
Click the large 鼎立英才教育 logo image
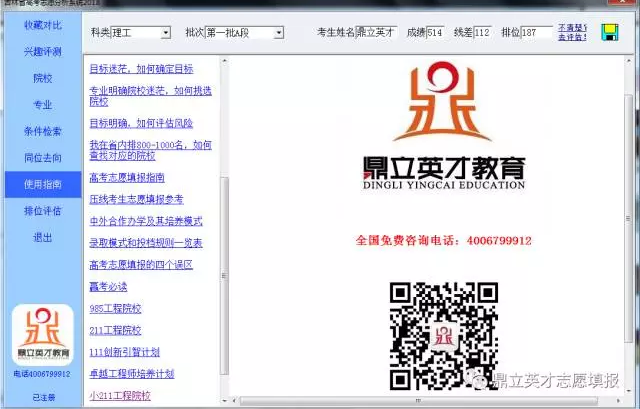click(444, 126)
